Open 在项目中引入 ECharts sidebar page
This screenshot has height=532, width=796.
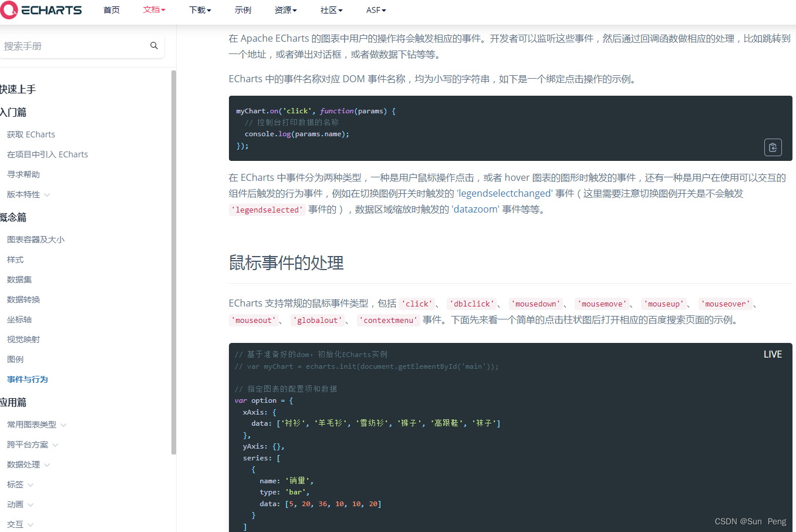pyautogui.click(x=48, y=154)
